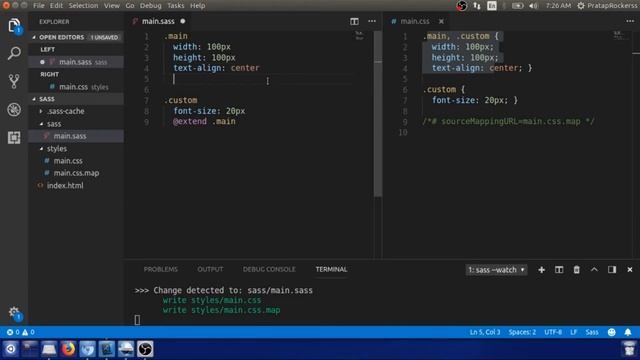Show notifications via bell icon

[628, 332]
